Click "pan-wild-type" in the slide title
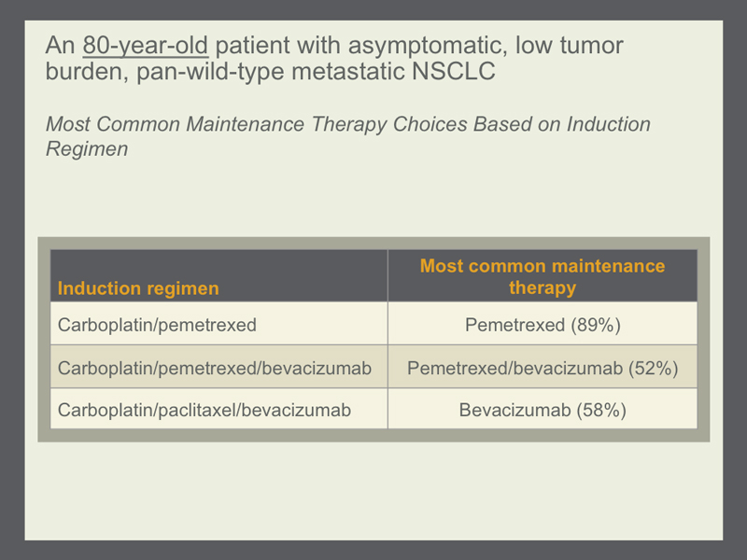Viewport: 747px width, 560px height. 210,72
